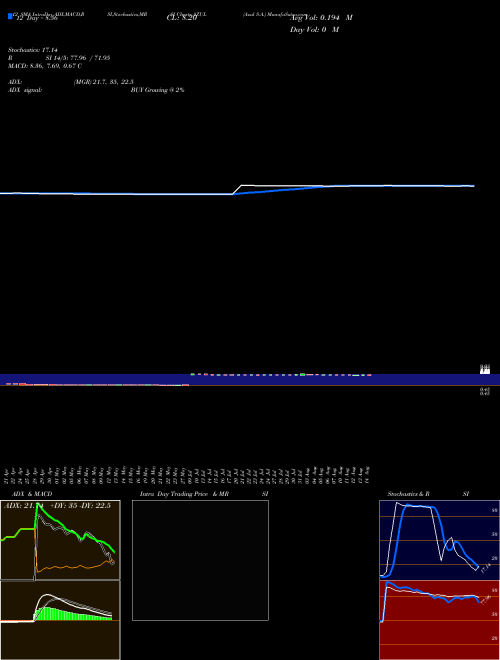500x660 pixels.
Task: Click the blue 12 Day SMA legend square
Action: pyautogui.click(x=10, y=16)
